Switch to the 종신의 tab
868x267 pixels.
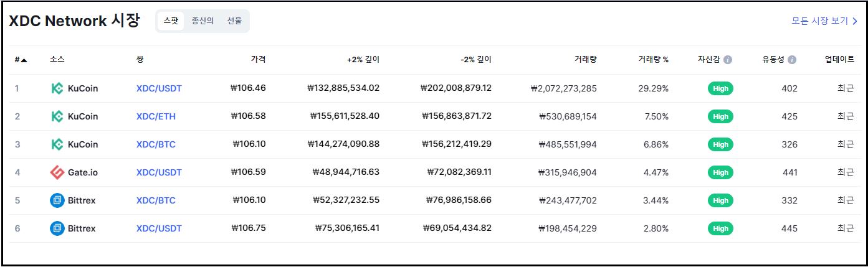pos(203,21)
